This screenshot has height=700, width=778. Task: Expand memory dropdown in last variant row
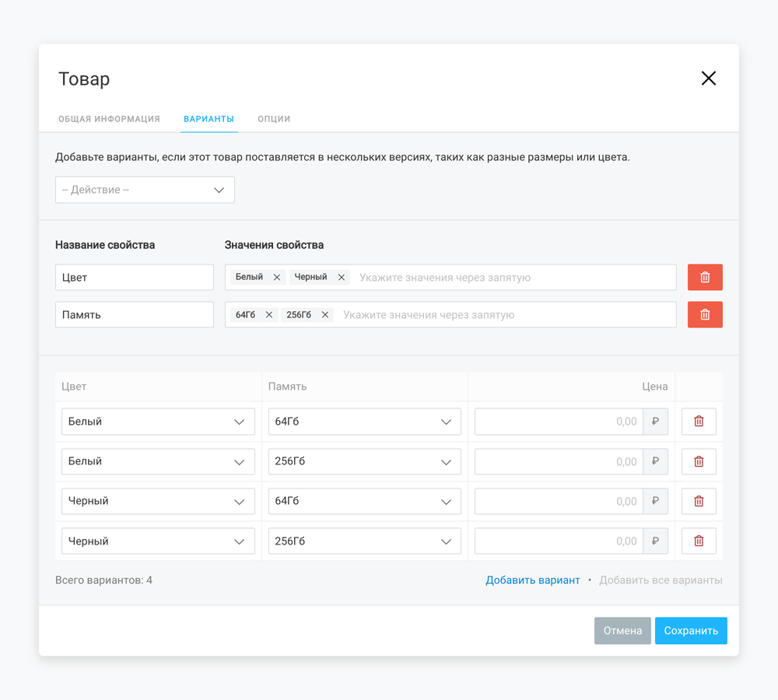point(364,541)
